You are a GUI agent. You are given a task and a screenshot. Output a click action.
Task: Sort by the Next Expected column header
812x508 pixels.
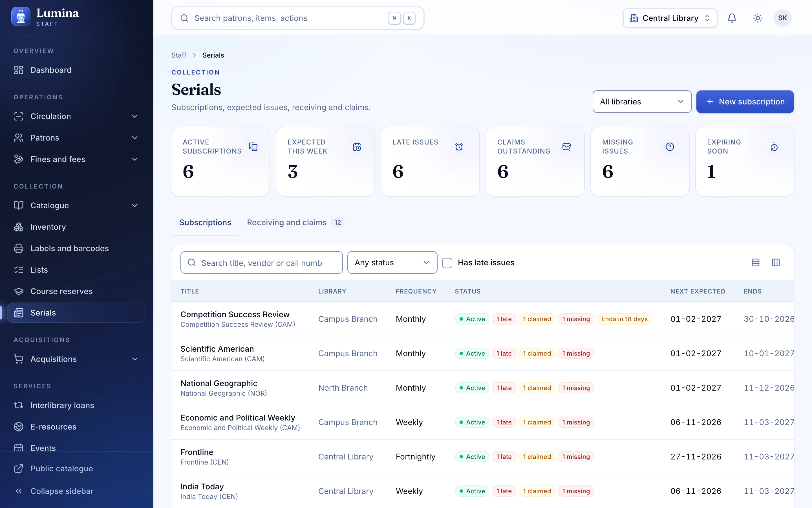[698, 291]
